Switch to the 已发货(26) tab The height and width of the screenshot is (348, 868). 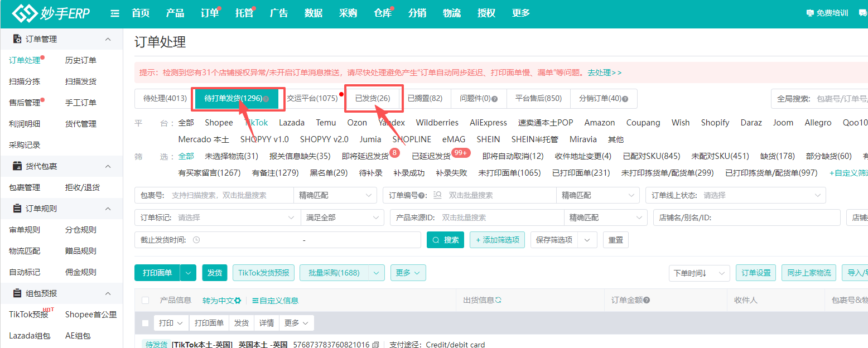tap(373, 98)
